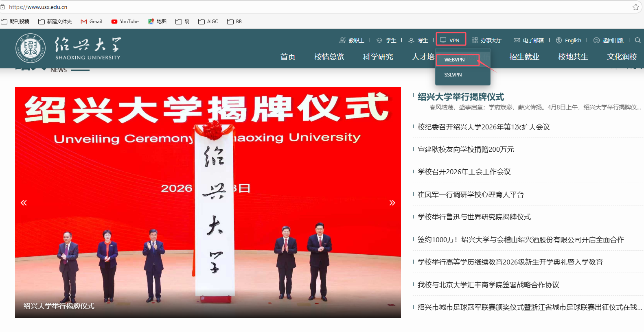The height and width of the screenshot is (332, 644).
Task: Advance to next carousel slide
Action: (392, 203)
